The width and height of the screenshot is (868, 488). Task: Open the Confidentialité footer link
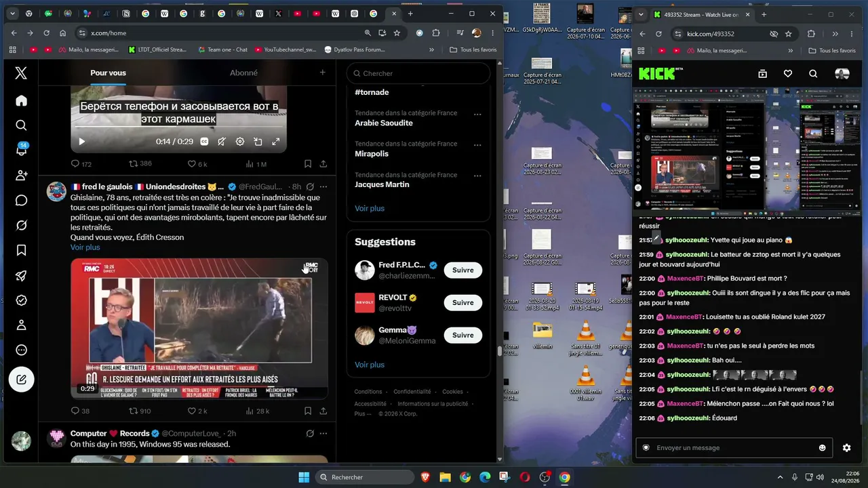(x=412, y=392)
